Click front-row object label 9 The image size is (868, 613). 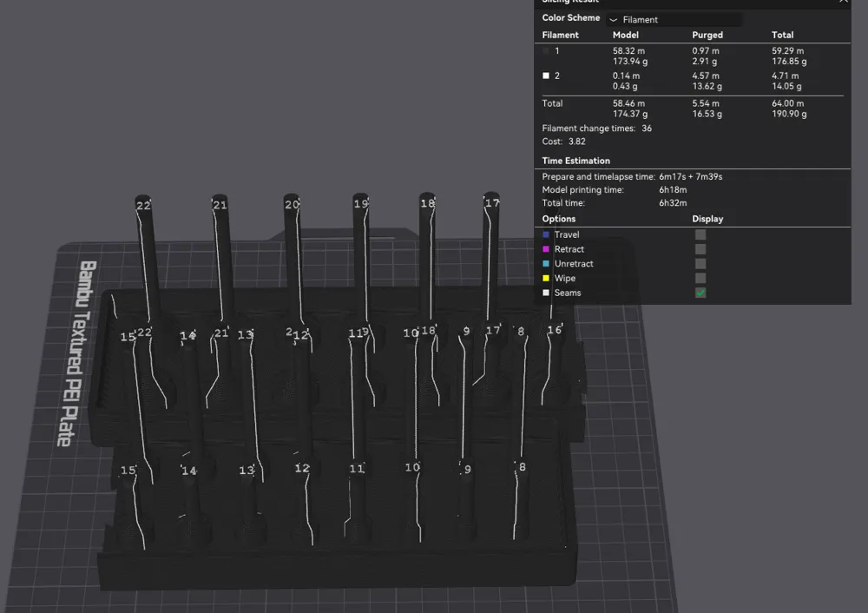click(467, 470)
